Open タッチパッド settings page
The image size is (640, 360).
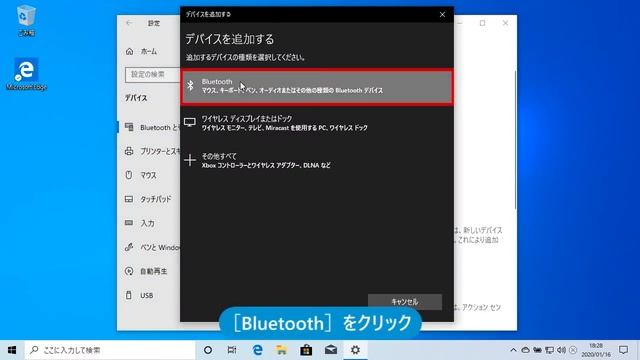(149, 199)
